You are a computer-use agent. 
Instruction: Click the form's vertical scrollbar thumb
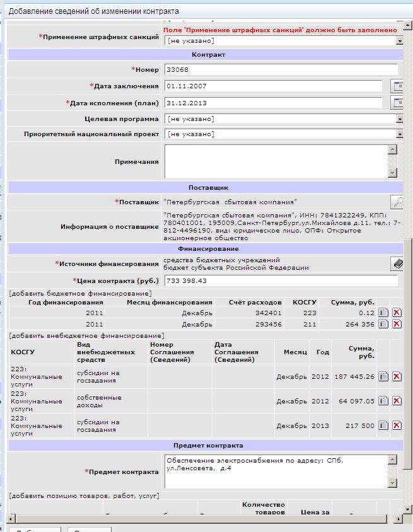407,354
